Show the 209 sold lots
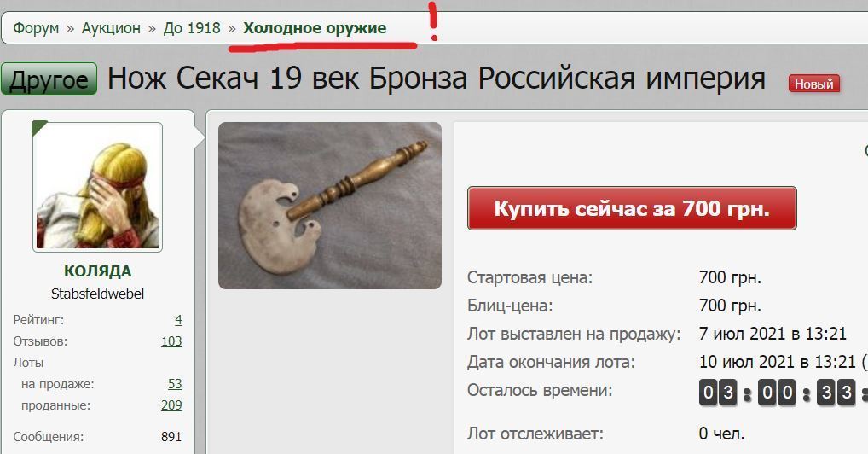This screenshot has width=868, height=454. click(x=171, y=405)
